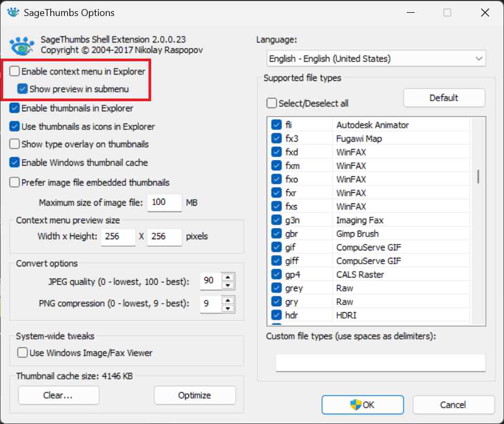The width and height of the screenshot is (504, 424).
Task: Minimize the SageThumbs Options window
Action: click(x=410, y=13)
